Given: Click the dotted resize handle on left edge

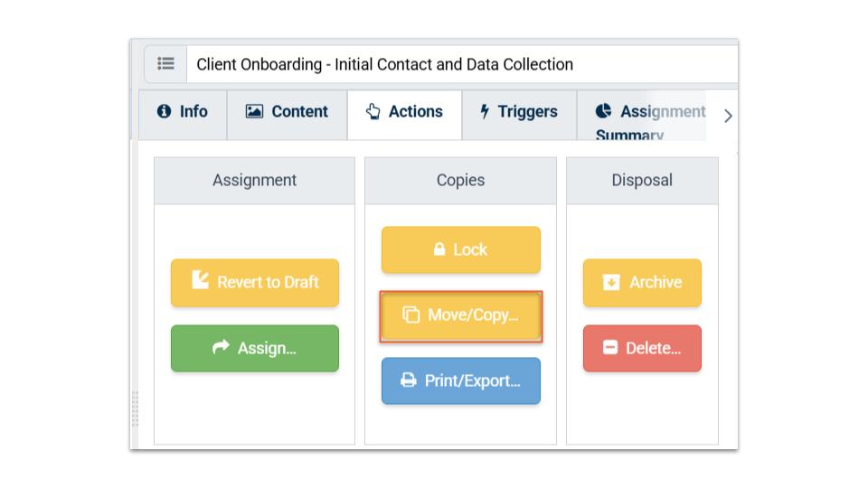Looking at the screenshot, I should (x=136, y=408).
